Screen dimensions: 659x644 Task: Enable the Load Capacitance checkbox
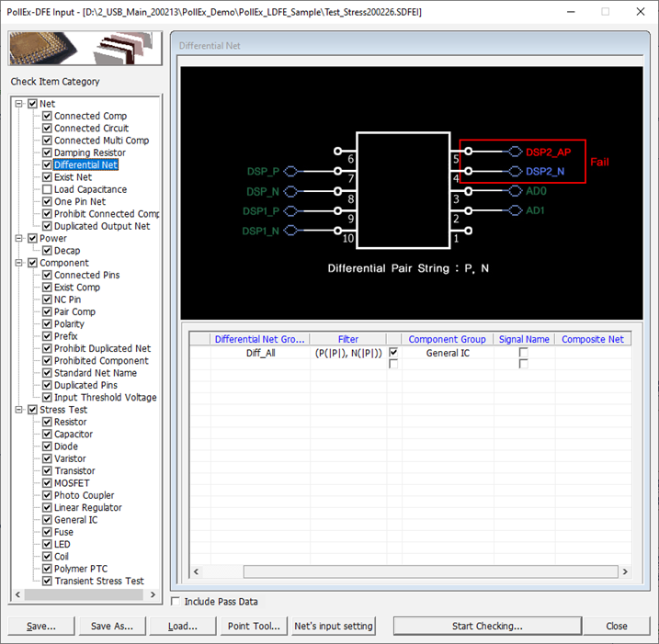(x=47, y=189)
